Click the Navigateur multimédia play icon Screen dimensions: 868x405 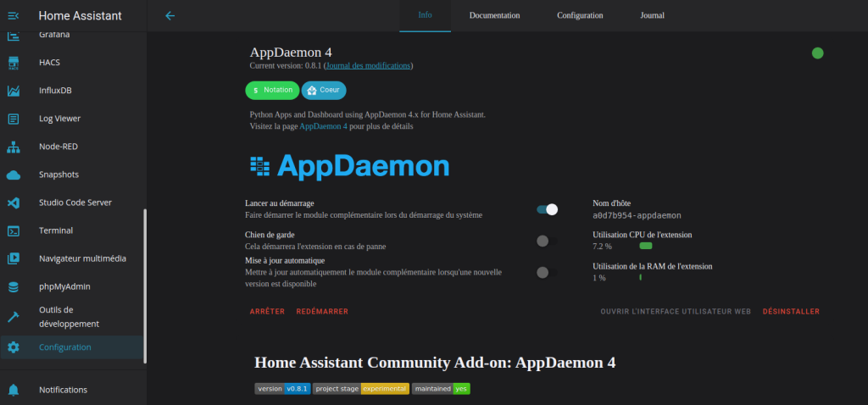(14, 258)
